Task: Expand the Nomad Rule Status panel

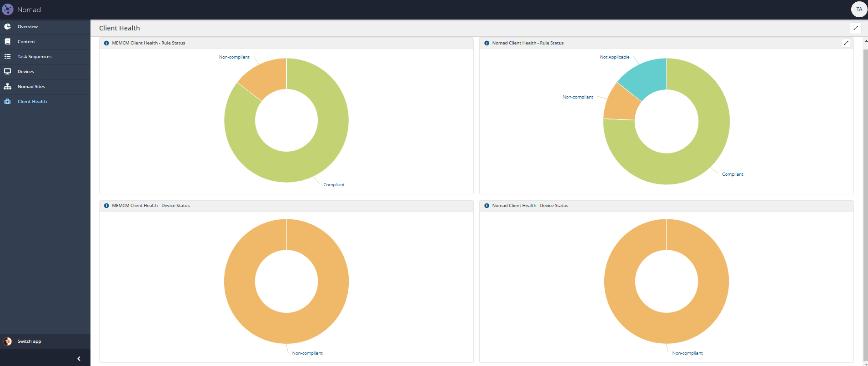Action: [x=846, y=43]
